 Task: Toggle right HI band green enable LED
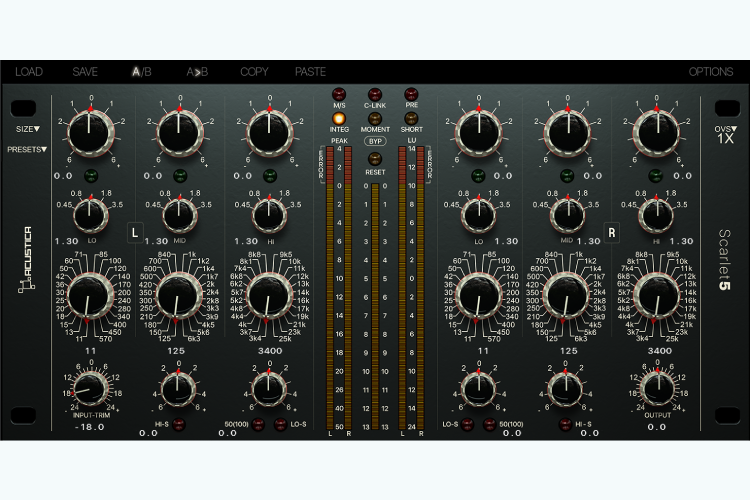tap(655, 176)
